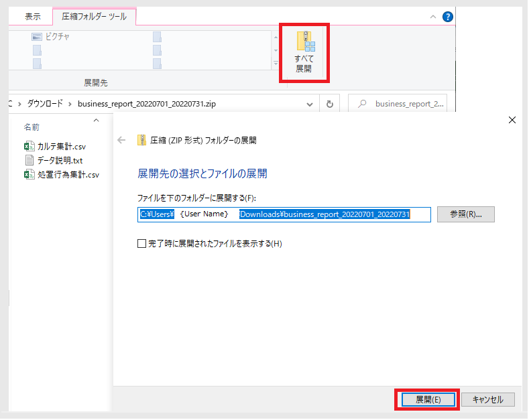Screen dimensions: 529x420
Task: Click the ZIP folder icon in dialog title
Action: (141, 140)
